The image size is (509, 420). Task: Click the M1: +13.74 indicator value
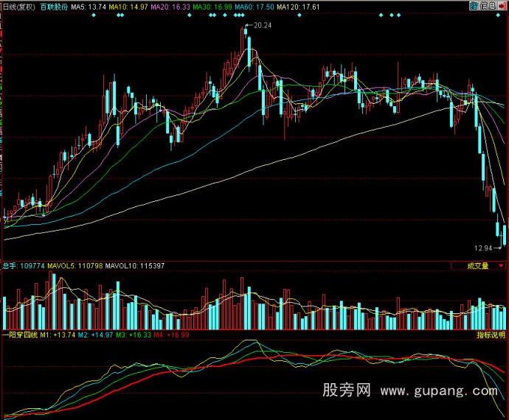pyautogui.click(x=58, y=335)
